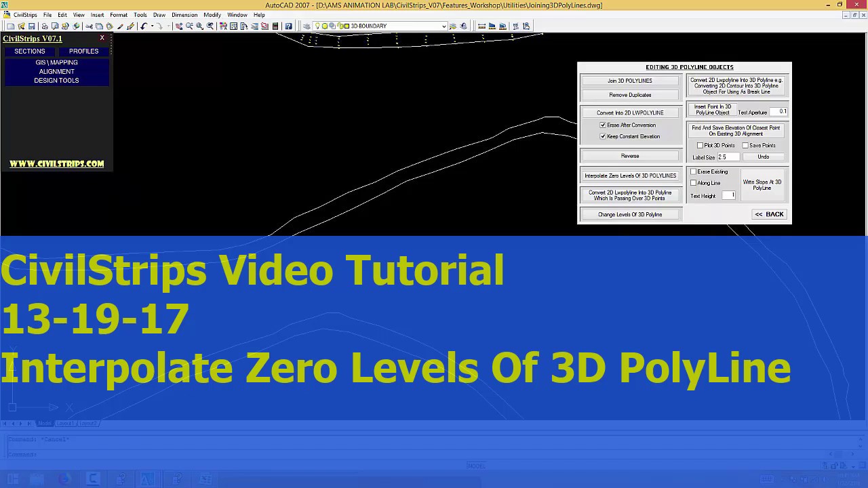Image resolution: width=868 pixels, height=488 pixels.
Task: Click the www.civilstrips.com link
Action: point(56,163)
